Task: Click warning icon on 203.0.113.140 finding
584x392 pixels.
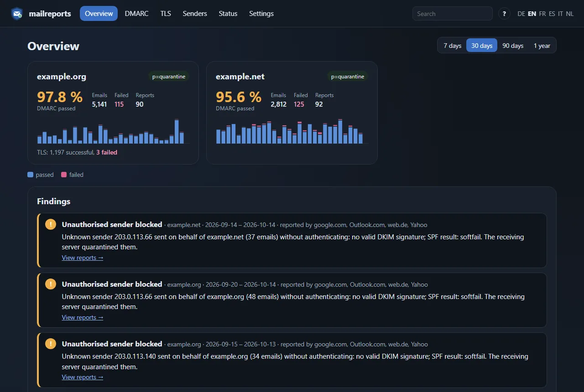Action: 51,344
